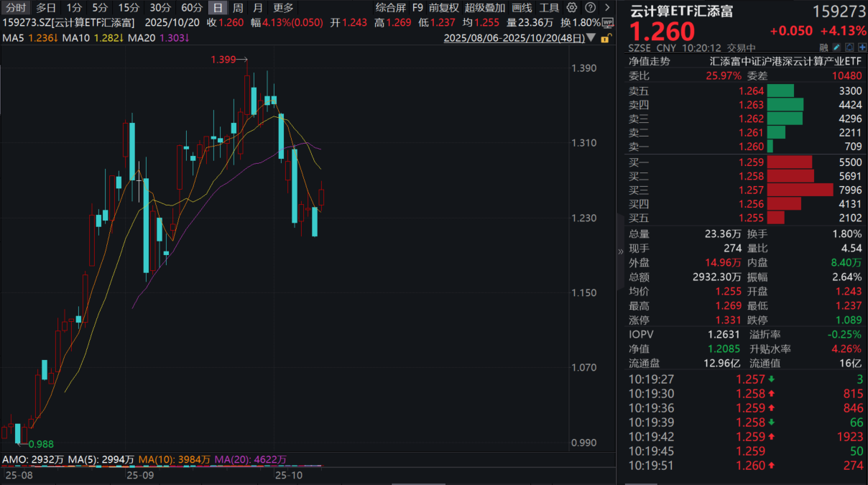This screenshot has width=868, height=485.
Task: Switch to the 分时 intraday tab
Action: coord(16,8)
